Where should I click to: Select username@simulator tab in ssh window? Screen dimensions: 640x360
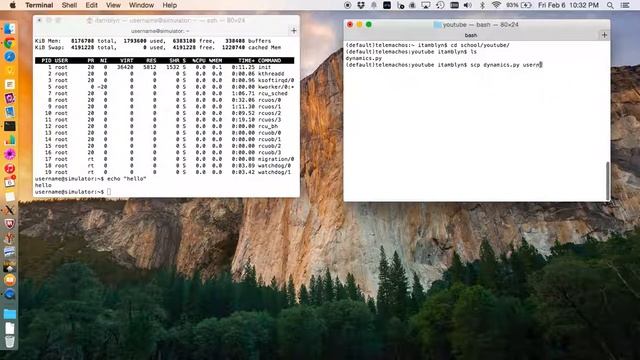click(x=160, y=31)
